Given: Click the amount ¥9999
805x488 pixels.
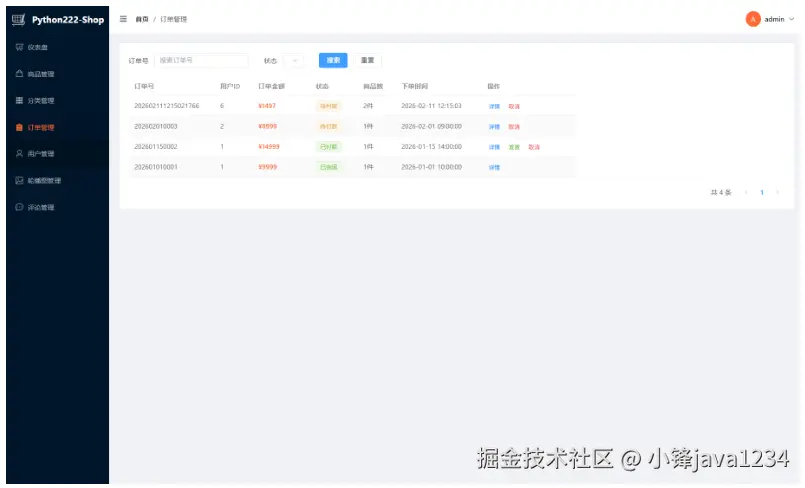Looking at the screenshot, I should click(x=267, y=167).
